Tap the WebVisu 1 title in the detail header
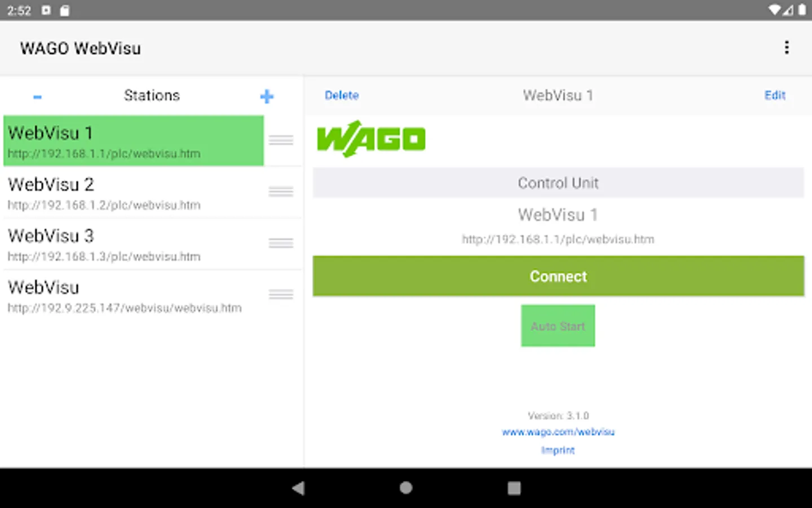Viewport: 812px width, 508px height. point(558,95)
